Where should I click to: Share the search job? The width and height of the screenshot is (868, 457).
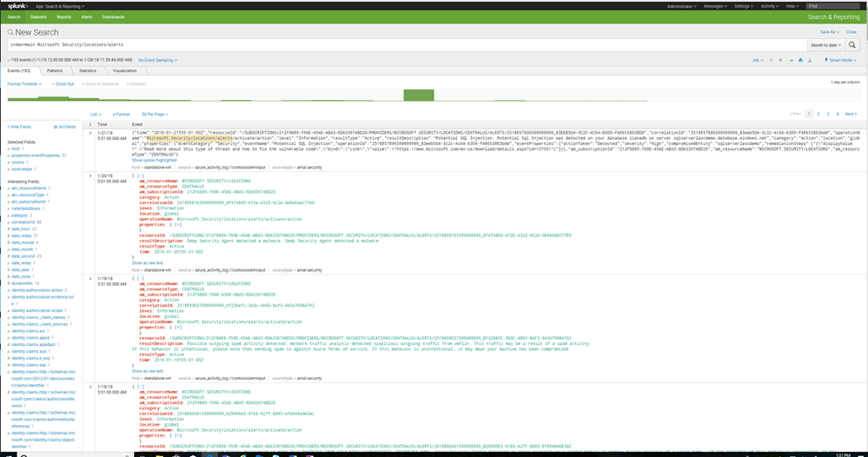(791, 60)
